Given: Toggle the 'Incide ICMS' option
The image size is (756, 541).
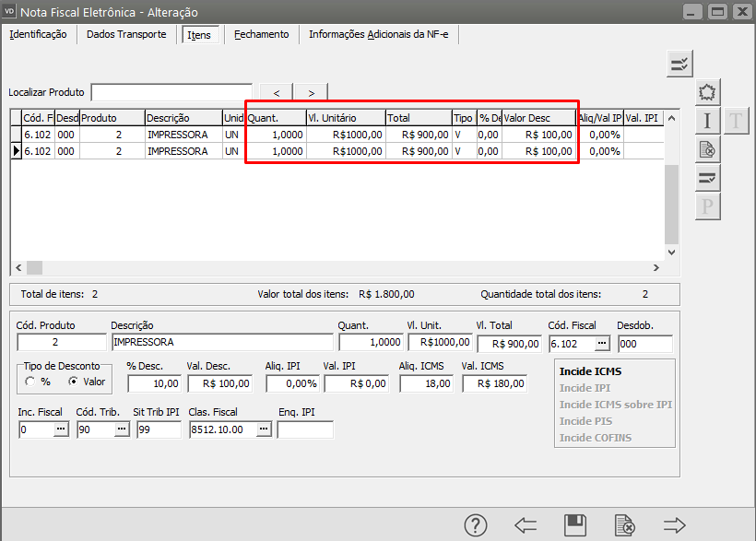Looking at the screenshot, I should coord(589,371).
